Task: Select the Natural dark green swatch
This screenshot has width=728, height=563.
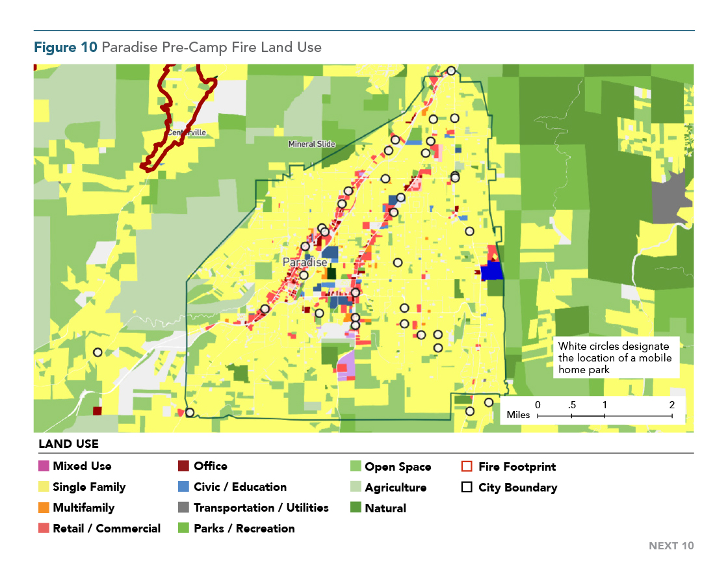Action: [356, 508]
